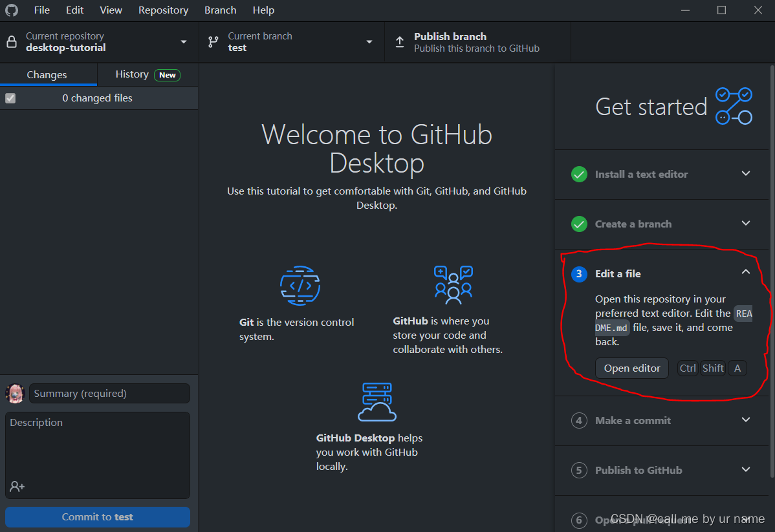Click the GitHub octocat logo

pos(11,10)
